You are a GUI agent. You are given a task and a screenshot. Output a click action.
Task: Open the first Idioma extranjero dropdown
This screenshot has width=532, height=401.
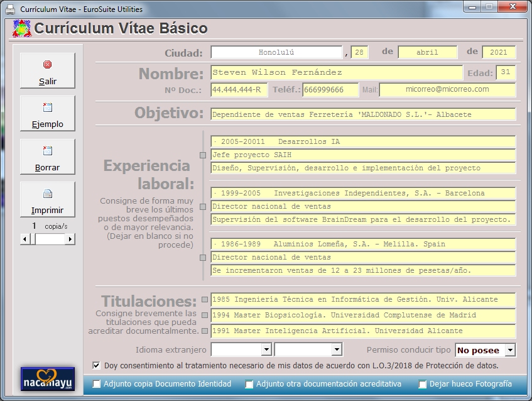coord(266,349)
